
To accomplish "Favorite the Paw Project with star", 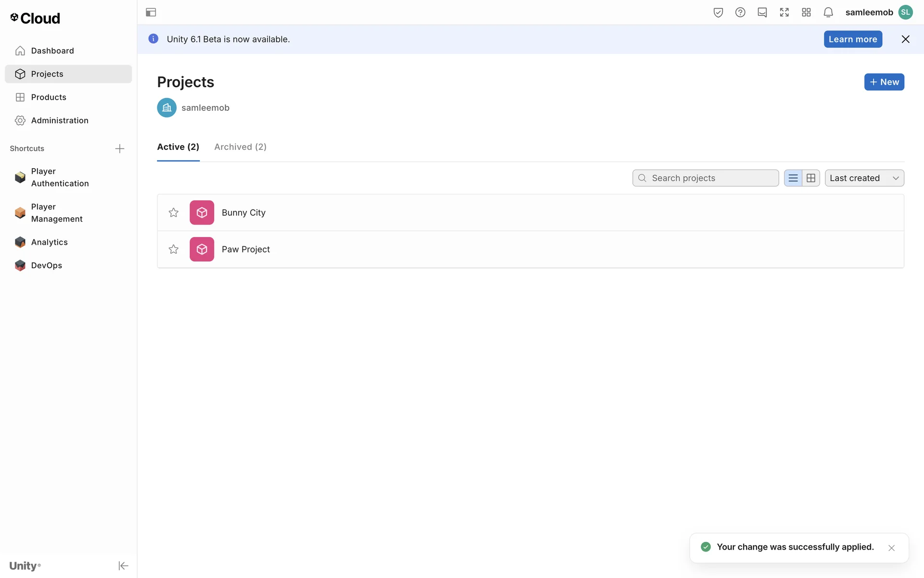I will coord(174,249).
